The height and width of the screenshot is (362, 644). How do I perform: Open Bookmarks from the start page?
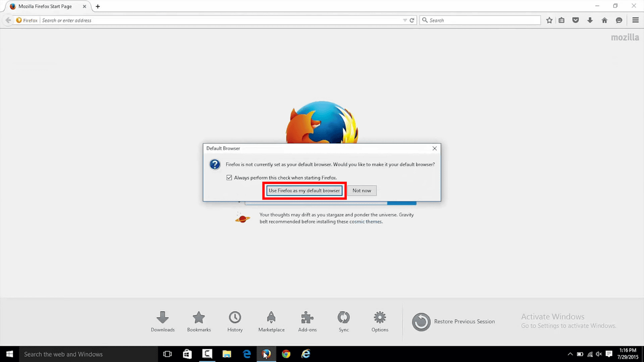tap(199, 322)
